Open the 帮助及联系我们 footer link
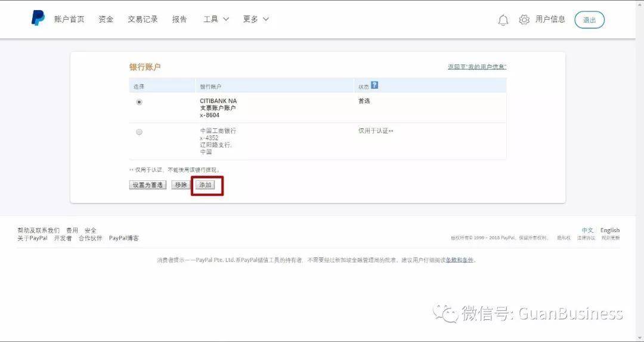Image resolution: width=644 pixels, height=342 pixels. 38,230
